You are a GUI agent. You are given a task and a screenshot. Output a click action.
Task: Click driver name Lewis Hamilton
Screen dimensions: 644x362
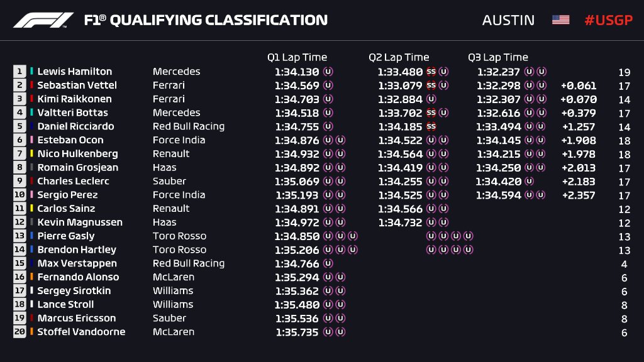(x=74, y=72)
